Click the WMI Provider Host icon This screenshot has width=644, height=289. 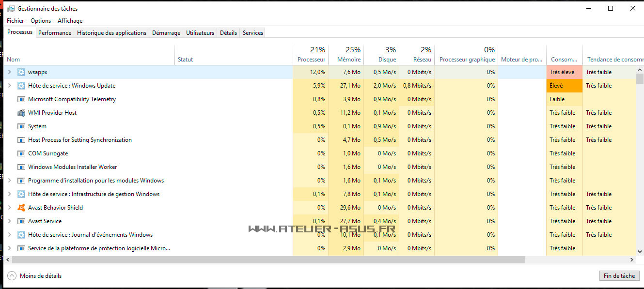[21, 113]
